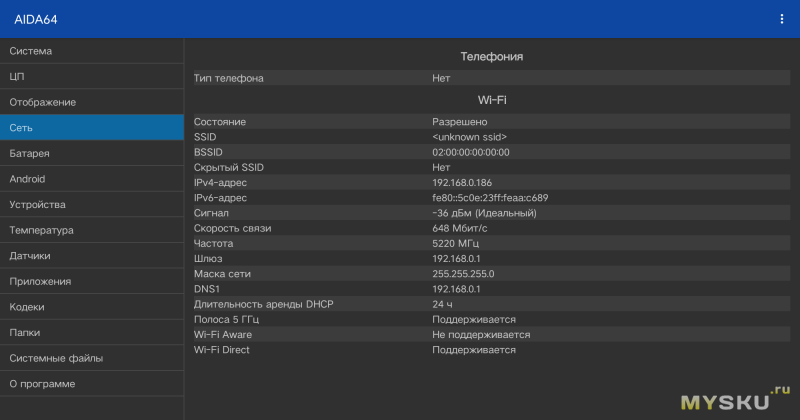Click the Разрешено status value
800x420 pixels.
click(460, 122)
